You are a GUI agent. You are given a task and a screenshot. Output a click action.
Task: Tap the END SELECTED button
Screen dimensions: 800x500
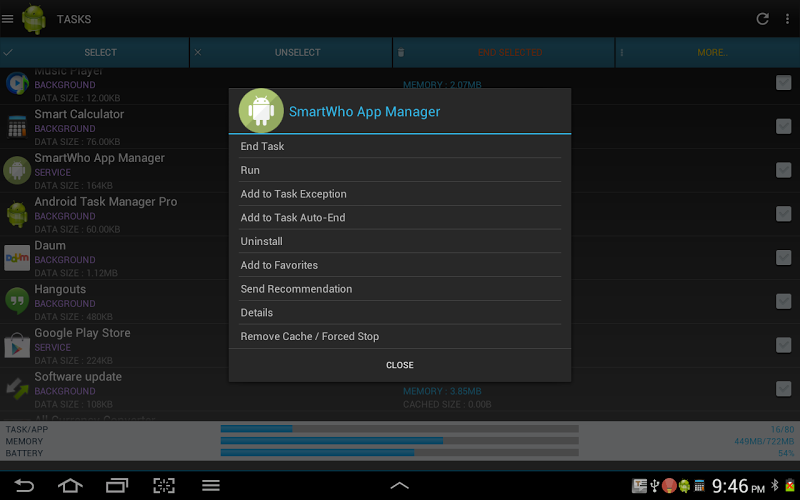[x=504, y=53]
